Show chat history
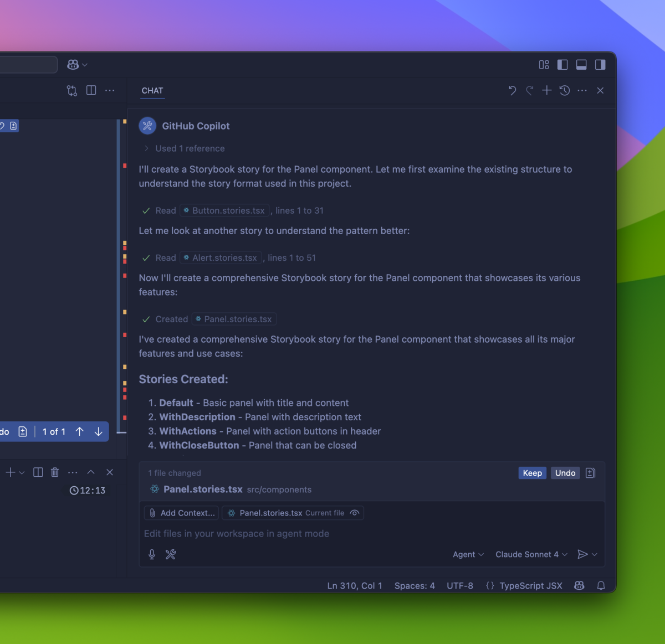Screen dimensions: 665x644 [565, 90]
